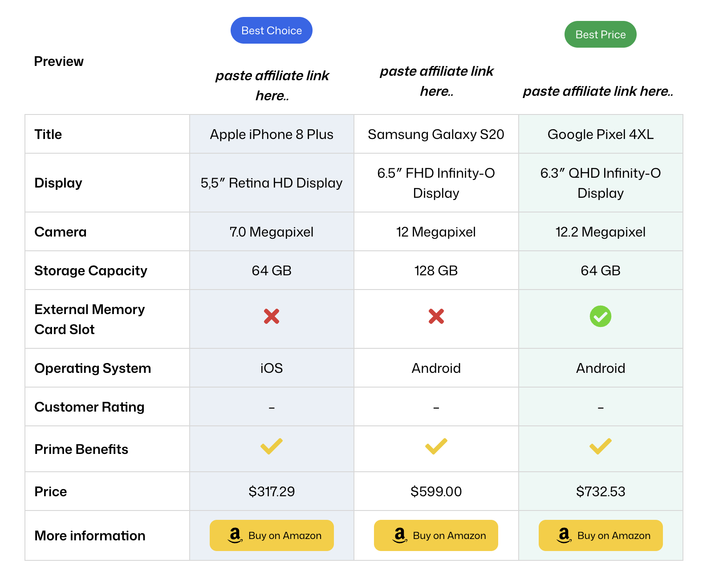Click the 6.5″ FHD Infinity-O Display cell
The width and height of the screenshot is (707, 588).
pos(436,183)
